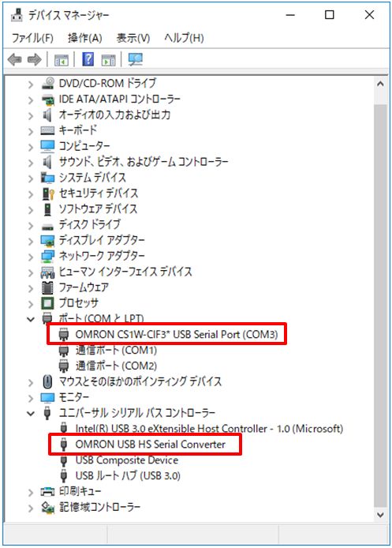
Task: Click the scrollbar down arrow
Action: click(380, 515)
